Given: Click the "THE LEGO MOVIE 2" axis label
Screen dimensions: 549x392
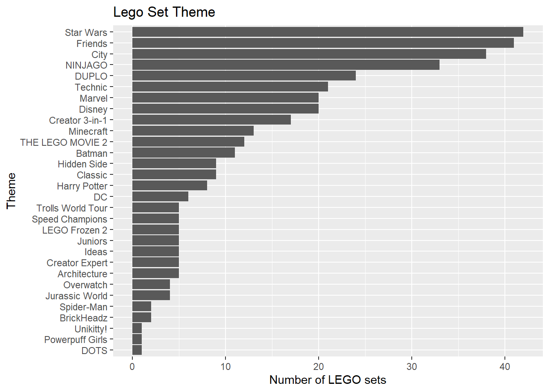Looking at the screenshot, I should tap(64, 143).
